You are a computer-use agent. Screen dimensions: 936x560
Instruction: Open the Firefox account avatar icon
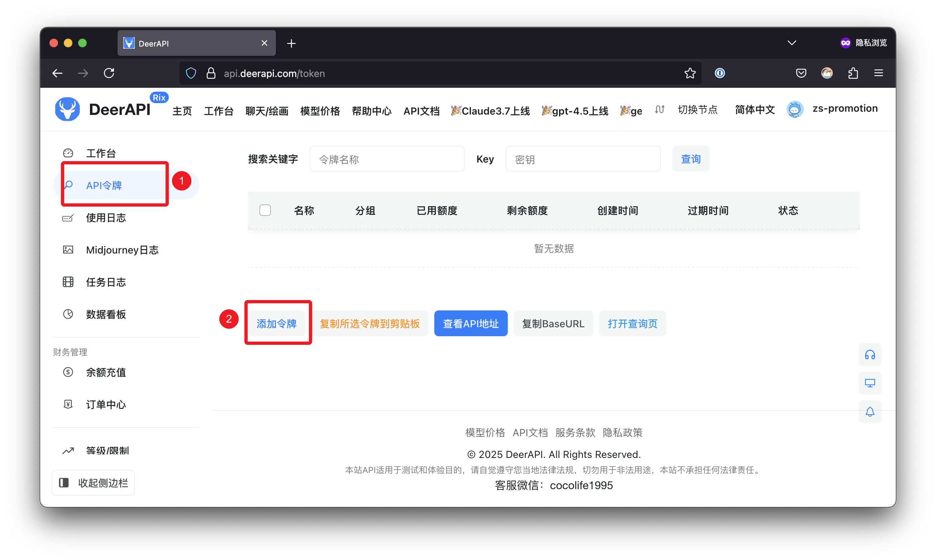click(827, 73)
